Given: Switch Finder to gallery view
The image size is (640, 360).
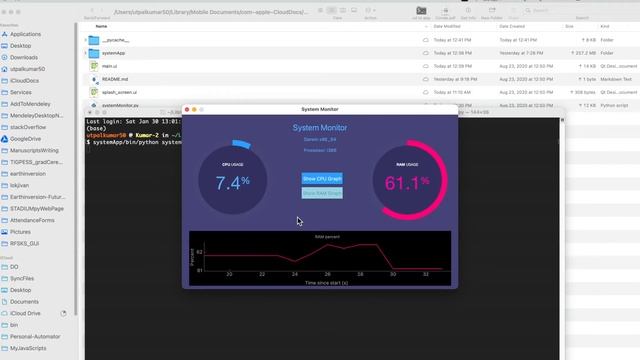Looking at the screenshot, I should 354,10.
